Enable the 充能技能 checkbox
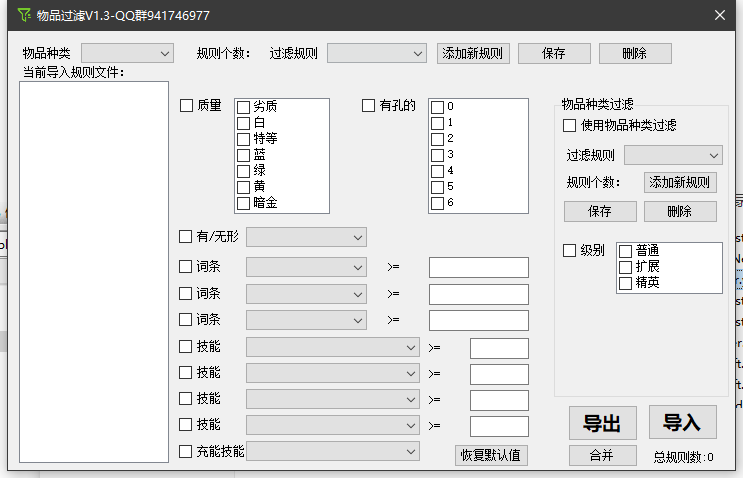743x478 pixels. [x=186, y=452]
